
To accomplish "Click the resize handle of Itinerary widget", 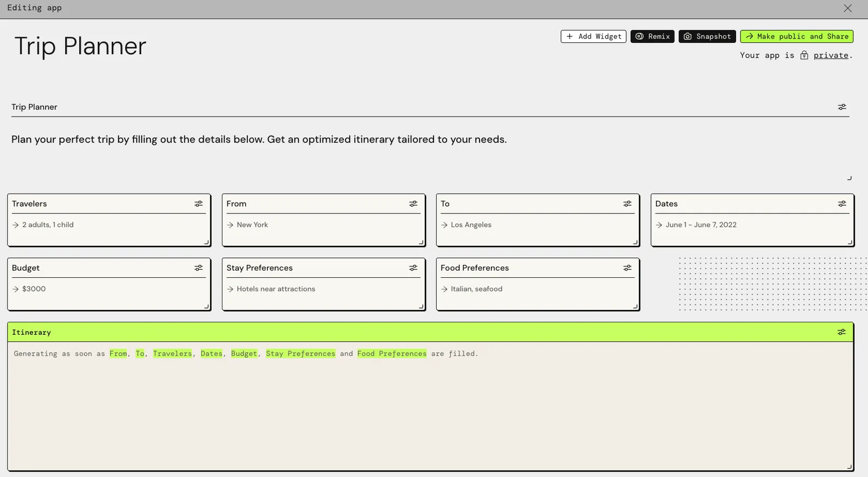I will coord(850,467).
